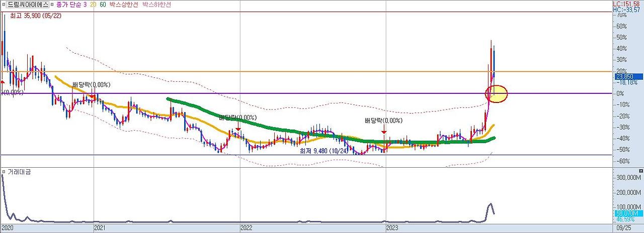Viewport: 644px width, 233px height.
Task: Click the small square before 드림씨아이에스
Action: [4, 4]
